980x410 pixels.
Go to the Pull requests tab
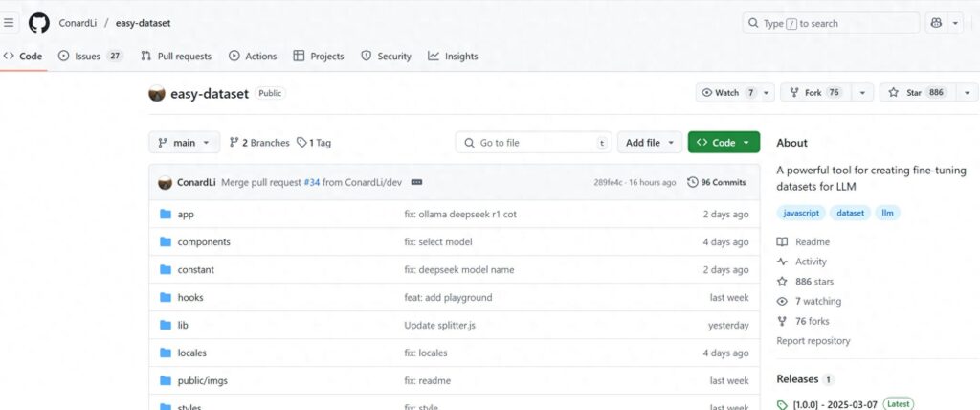point(175,57)
